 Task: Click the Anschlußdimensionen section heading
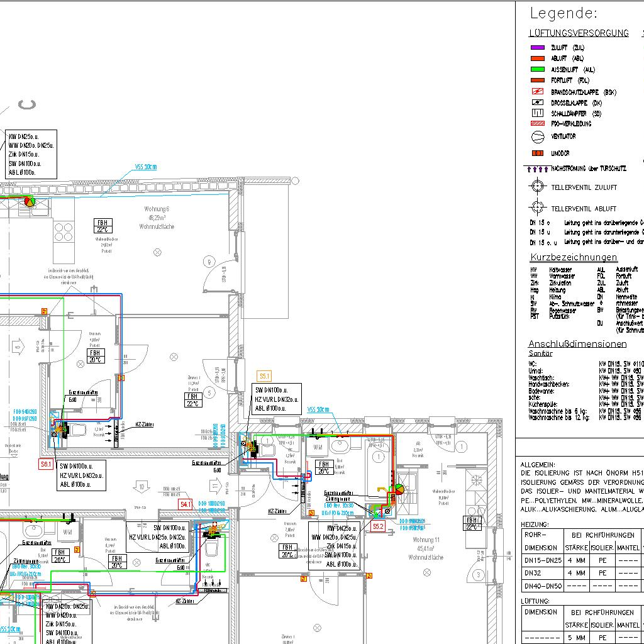577,344
